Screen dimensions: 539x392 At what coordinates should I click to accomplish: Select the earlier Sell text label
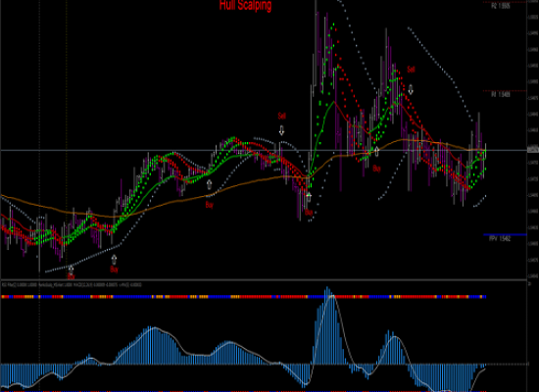[282, 116]
